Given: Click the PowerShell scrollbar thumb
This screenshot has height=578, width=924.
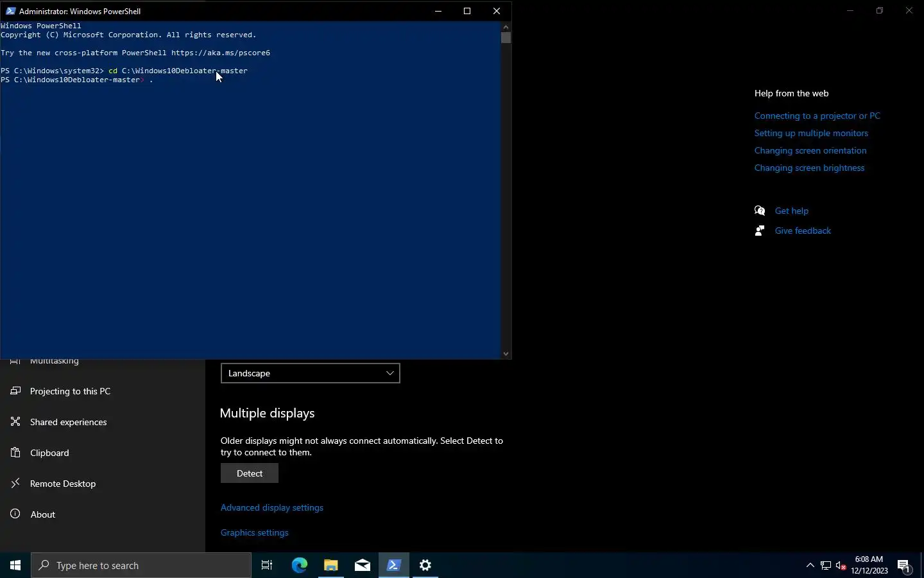Looking at the screenshot, I should [506, 38].
